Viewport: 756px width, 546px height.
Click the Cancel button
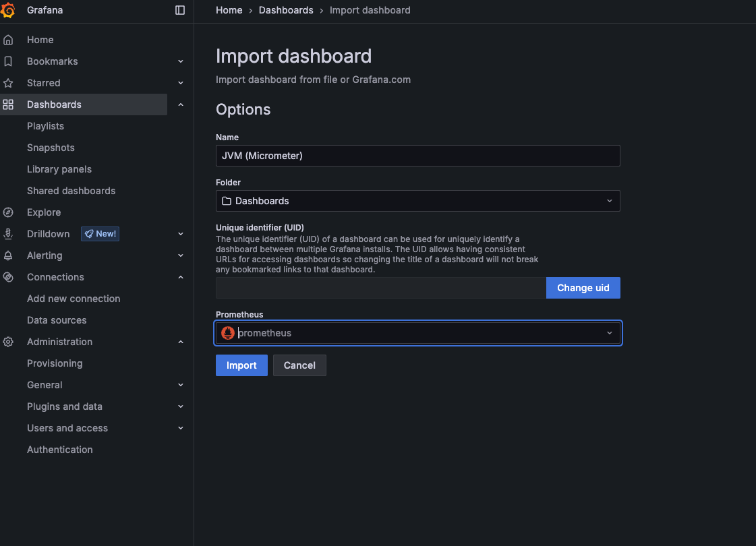[x=299, y=365]
